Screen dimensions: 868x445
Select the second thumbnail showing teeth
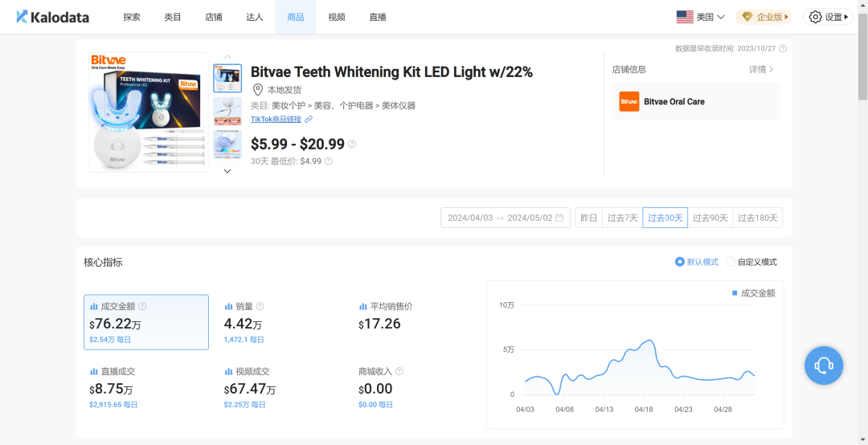227,111
